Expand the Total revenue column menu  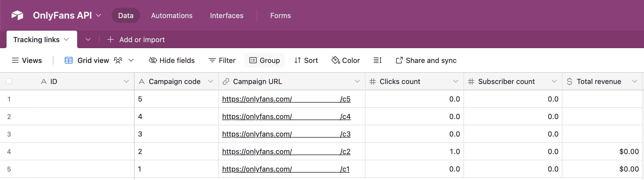click(635, 81)
